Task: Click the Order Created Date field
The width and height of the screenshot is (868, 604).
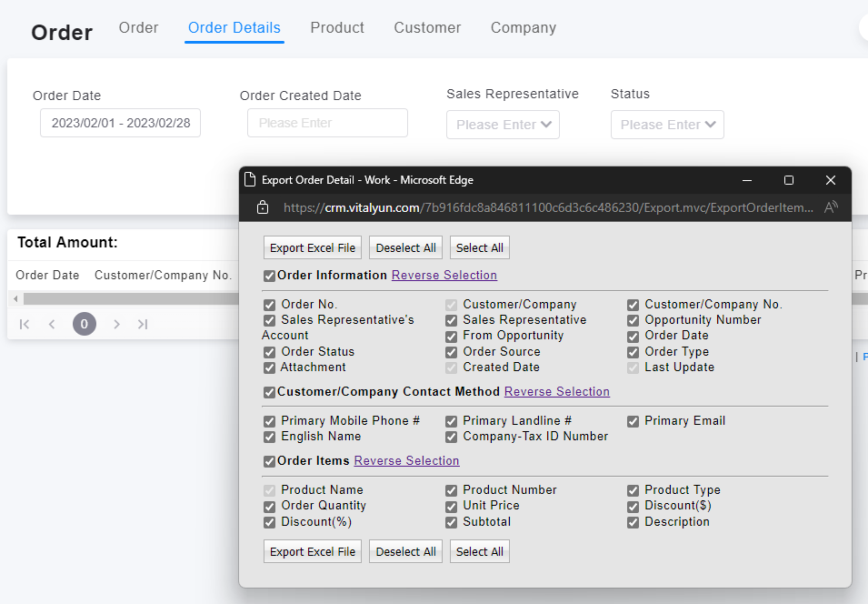Action: pos(328,123)
